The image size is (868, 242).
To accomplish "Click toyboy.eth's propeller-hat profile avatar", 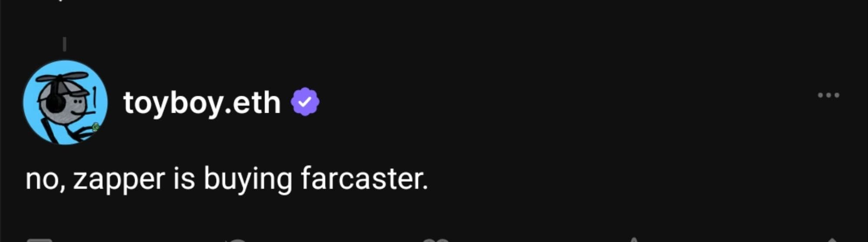I will (65, 102).
